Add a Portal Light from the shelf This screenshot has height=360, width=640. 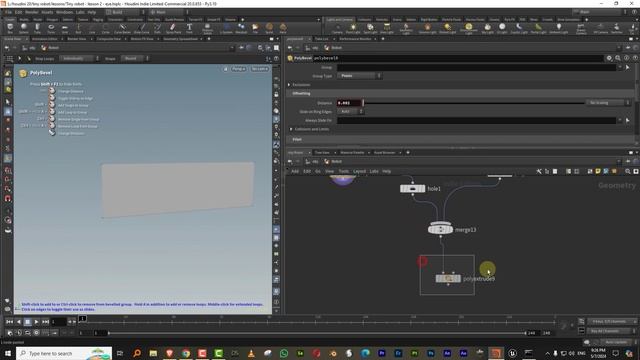pyautogui.click(x=538, y=28)
